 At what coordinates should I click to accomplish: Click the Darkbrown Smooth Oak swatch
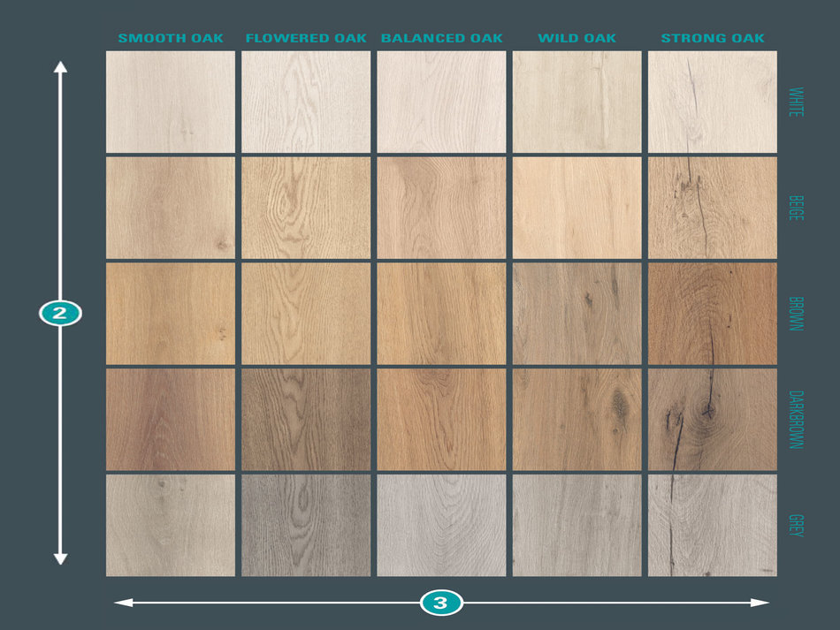click(x=171, y=420)
